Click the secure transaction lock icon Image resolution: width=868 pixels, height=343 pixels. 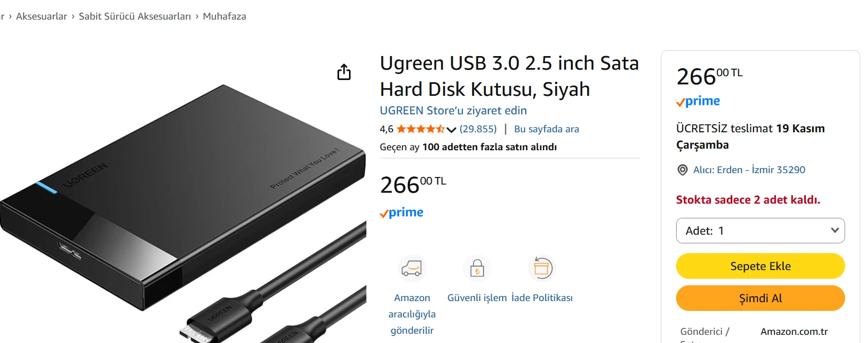pos(477,268)
